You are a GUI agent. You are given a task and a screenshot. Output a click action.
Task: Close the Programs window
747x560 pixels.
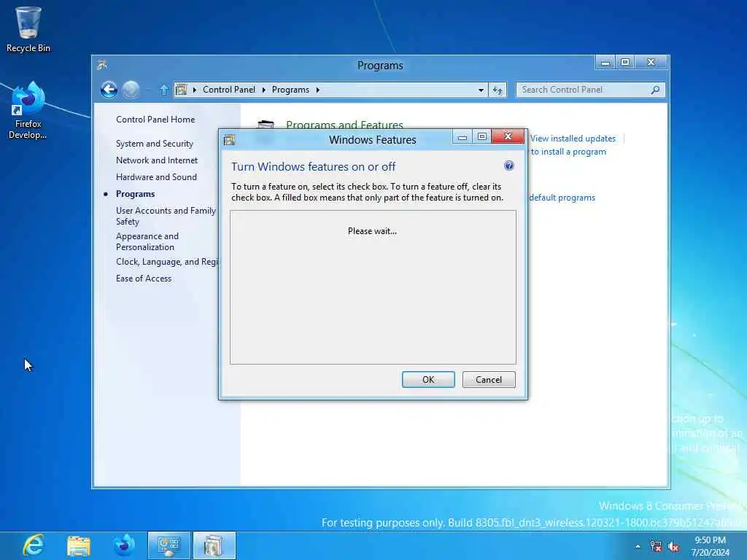click(x=651, y=63)
